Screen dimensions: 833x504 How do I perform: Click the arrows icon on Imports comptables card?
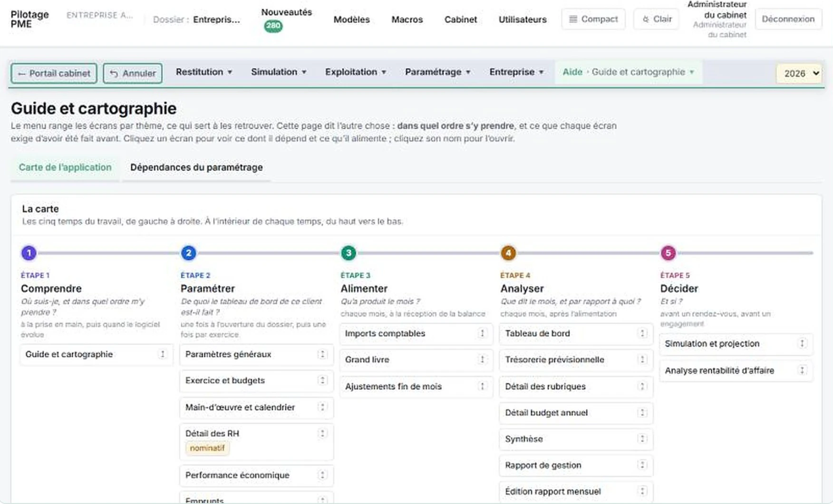[482, 333]
